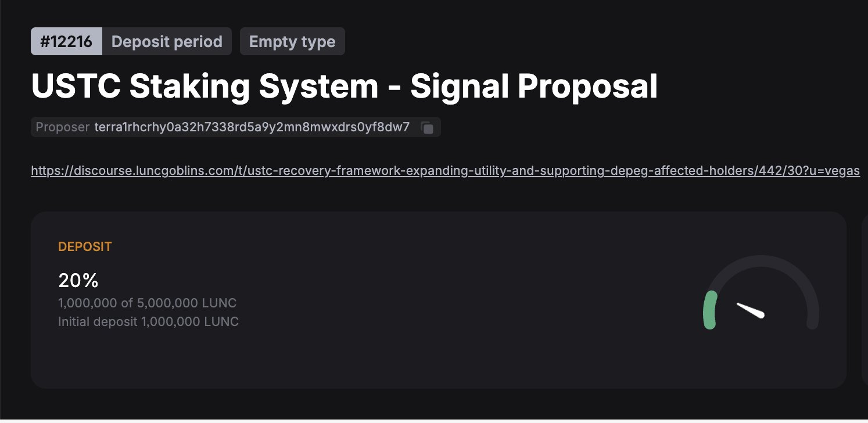Click the orange DEPOSIT heading
Image resolution: width=868 pixels, height=423 pixels.
85,246
